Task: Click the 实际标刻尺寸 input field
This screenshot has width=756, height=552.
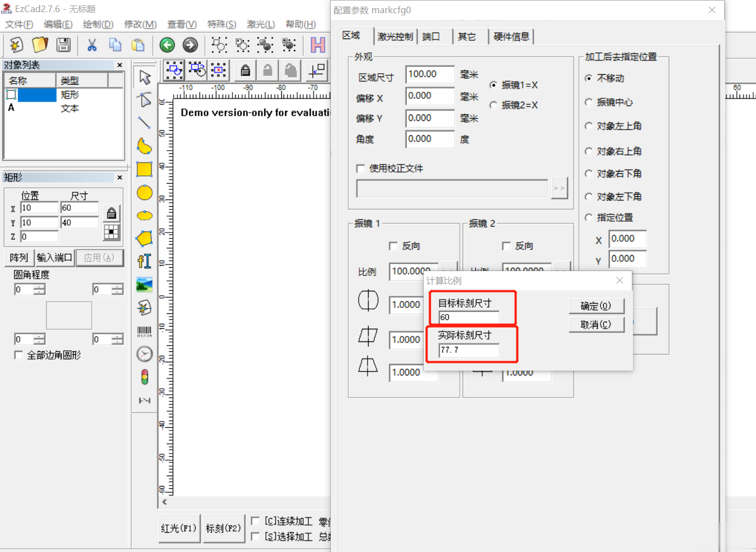Action: [469, 350]
